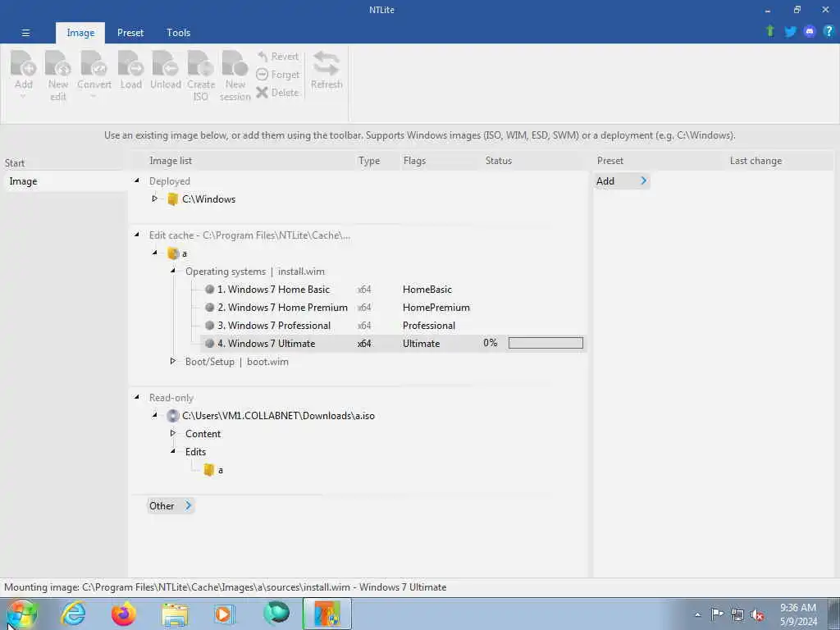
Task: Open Windows Media Player from taskbar
Action: [x=225, y=614]
